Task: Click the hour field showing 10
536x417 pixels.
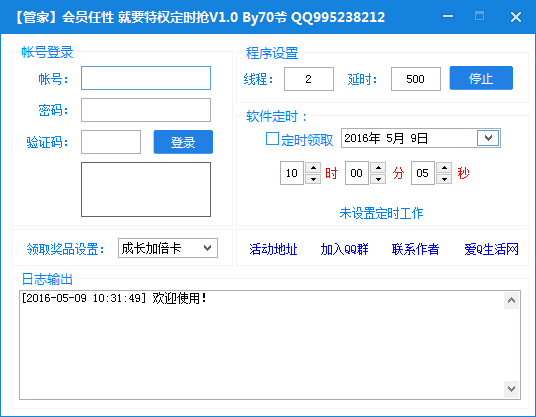Action: pyautogui.click(x=292, y=173)
